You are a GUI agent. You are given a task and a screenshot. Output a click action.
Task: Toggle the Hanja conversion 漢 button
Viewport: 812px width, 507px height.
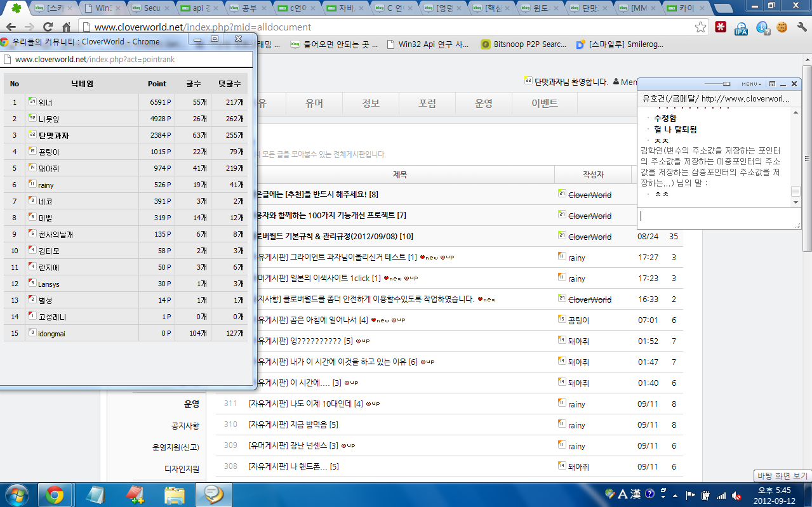coord(637,494)
